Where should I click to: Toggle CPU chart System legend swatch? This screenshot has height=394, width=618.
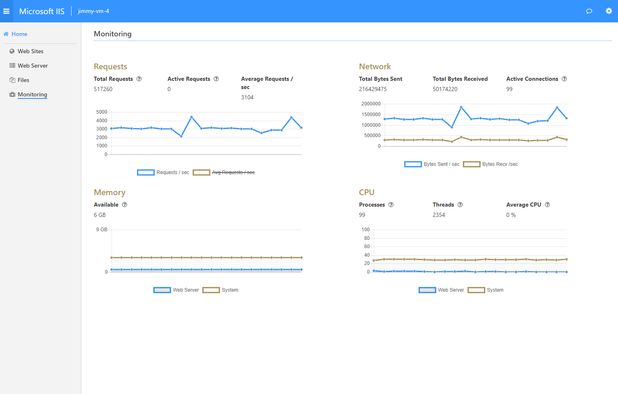476,290
